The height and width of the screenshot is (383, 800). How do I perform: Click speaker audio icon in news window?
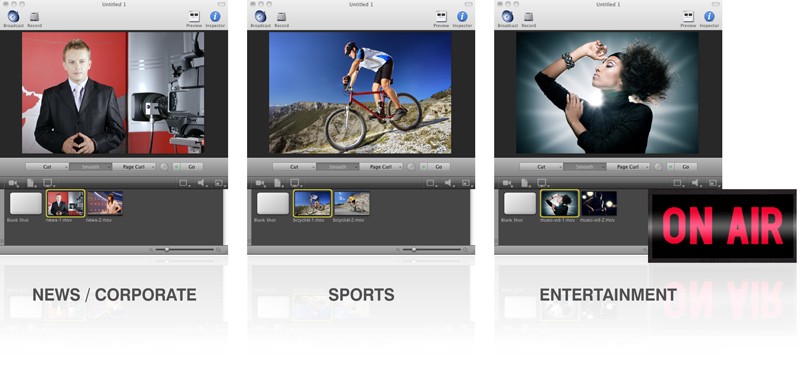202,183
